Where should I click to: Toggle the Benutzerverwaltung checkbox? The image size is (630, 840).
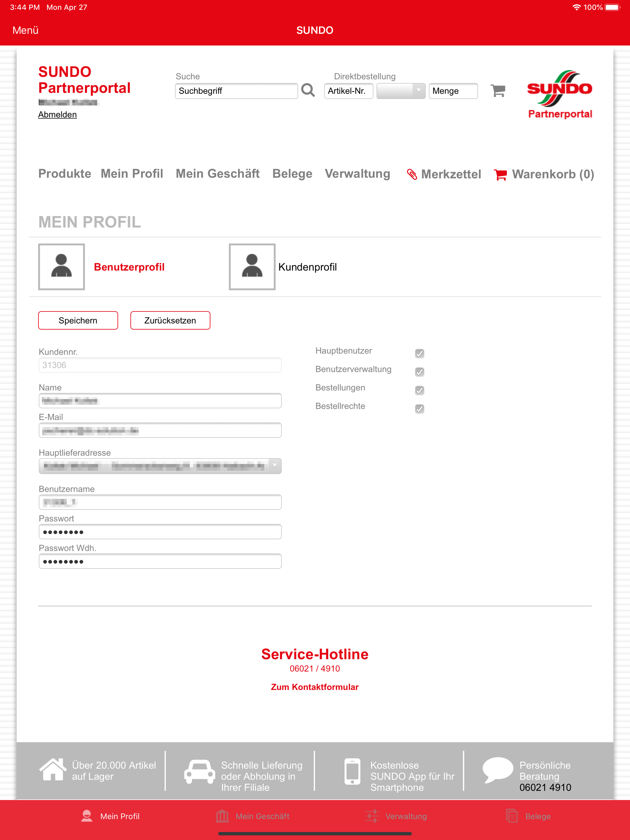pyautogui.click(x=420, y=372)
